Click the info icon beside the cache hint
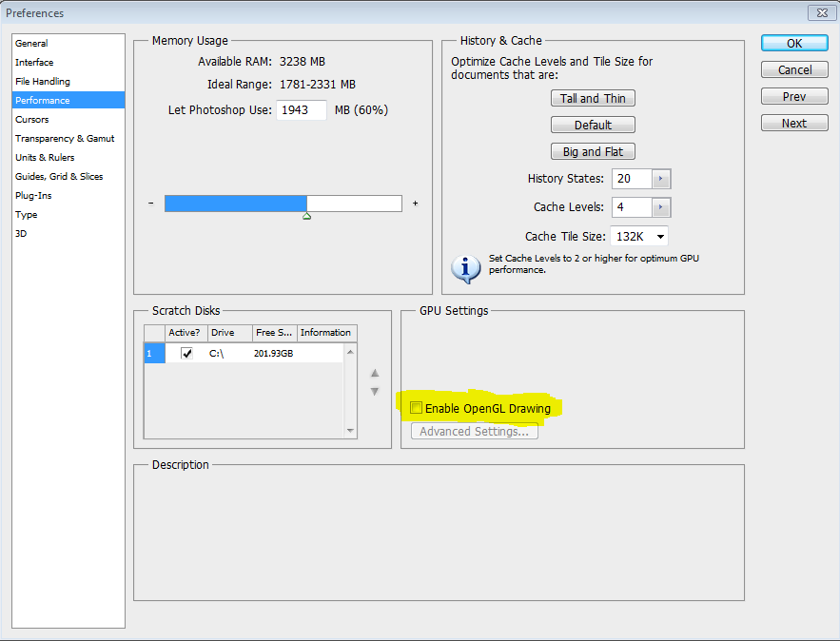This screenshot has width=840, height=641. tap(465, 268)
